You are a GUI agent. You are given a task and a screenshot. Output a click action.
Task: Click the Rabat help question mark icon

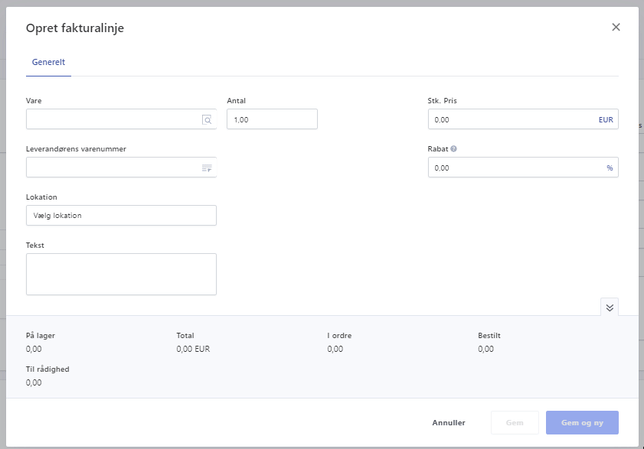454,149
